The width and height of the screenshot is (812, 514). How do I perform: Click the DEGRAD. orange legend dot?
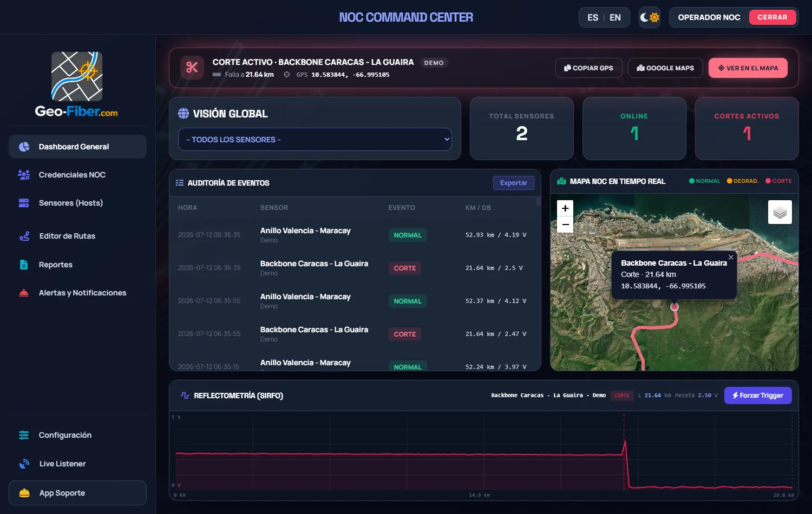(x=729, y=181)
